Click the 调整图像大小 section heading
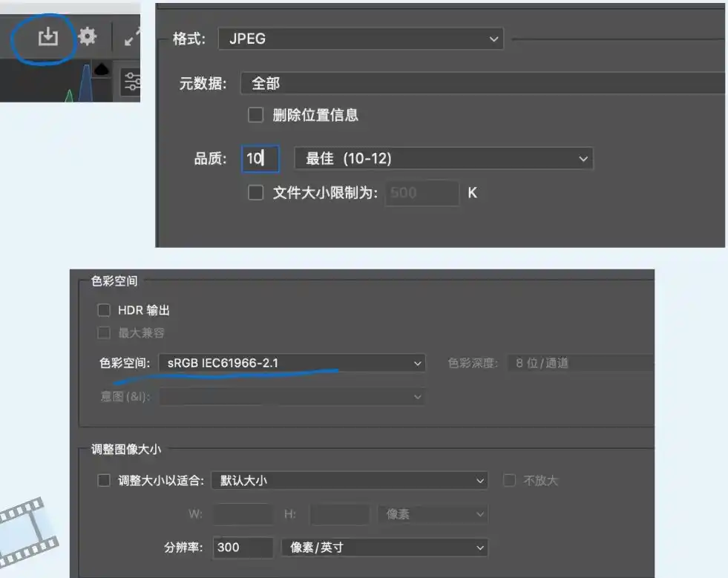This screenshot has height=578, width=728. (126, 450)
